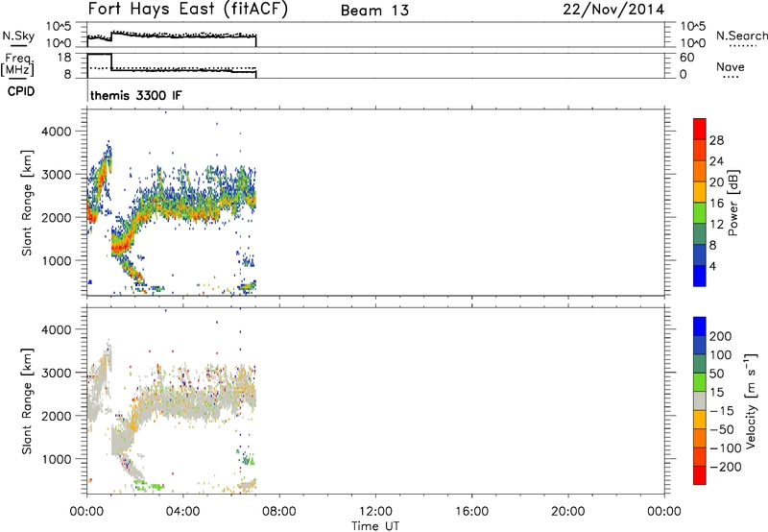
Task: Click the 'CPID' row label
Action: click(x=21, y=91)
